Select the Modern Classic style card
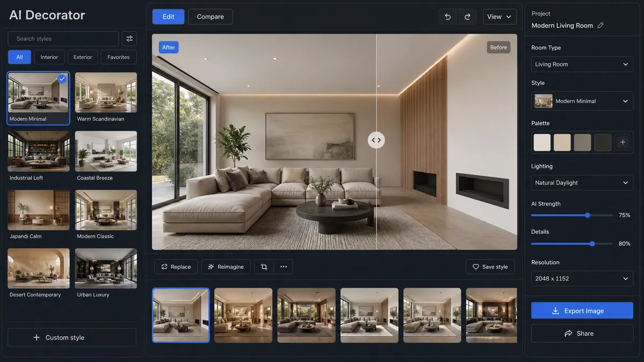Image resolution: width=644 pixels, height=362 pixels. tap(106, 215)
